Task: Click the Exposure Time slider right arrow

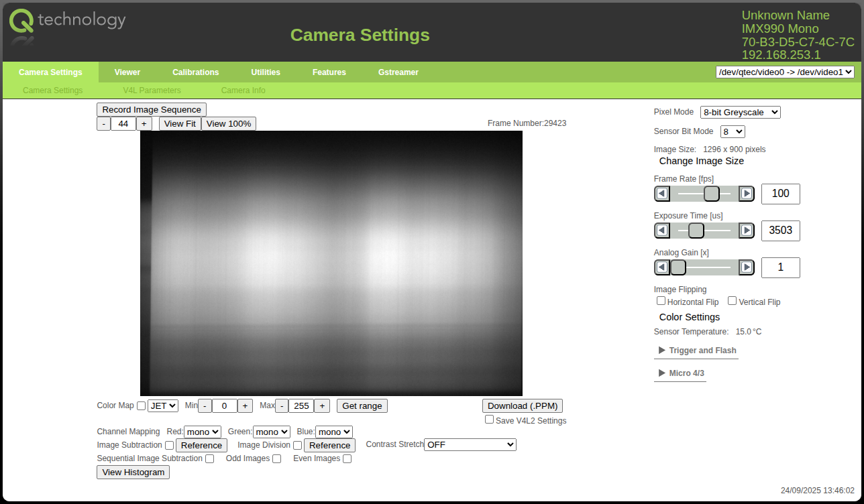Action: tap(746, 231)
